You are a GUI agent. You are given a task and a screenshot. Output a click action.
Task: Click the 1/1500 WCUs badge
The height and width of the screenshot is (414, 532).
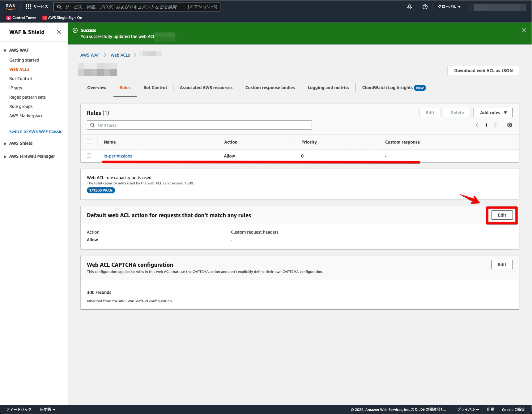(101, 190)
